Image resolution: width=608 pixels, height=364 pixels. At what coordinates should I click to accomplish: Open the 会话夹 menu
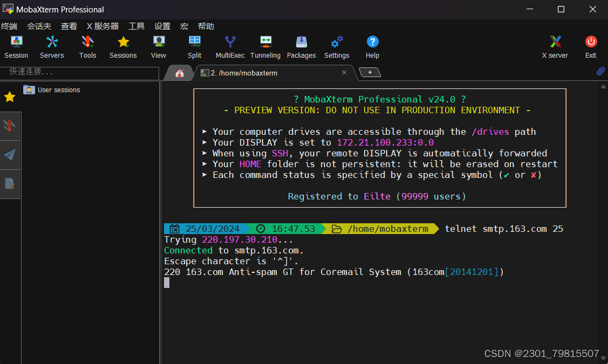click(x=39, y=26)
